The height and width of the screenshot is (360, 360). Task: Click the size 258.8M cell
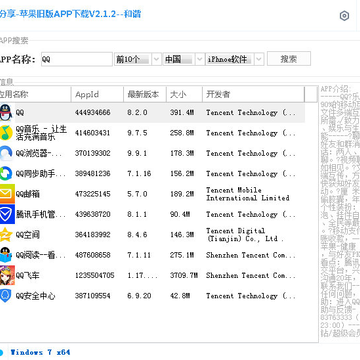click(182, 133)
